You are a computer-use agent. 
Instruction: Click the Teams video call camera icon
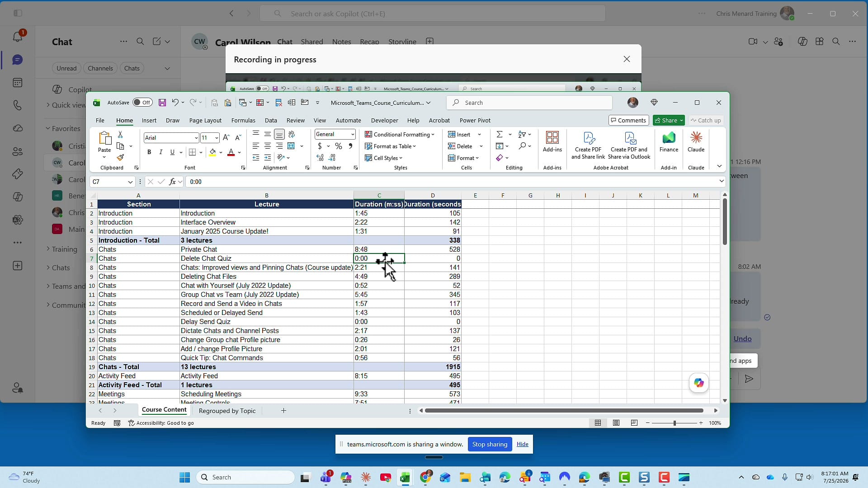click(753, 42)
